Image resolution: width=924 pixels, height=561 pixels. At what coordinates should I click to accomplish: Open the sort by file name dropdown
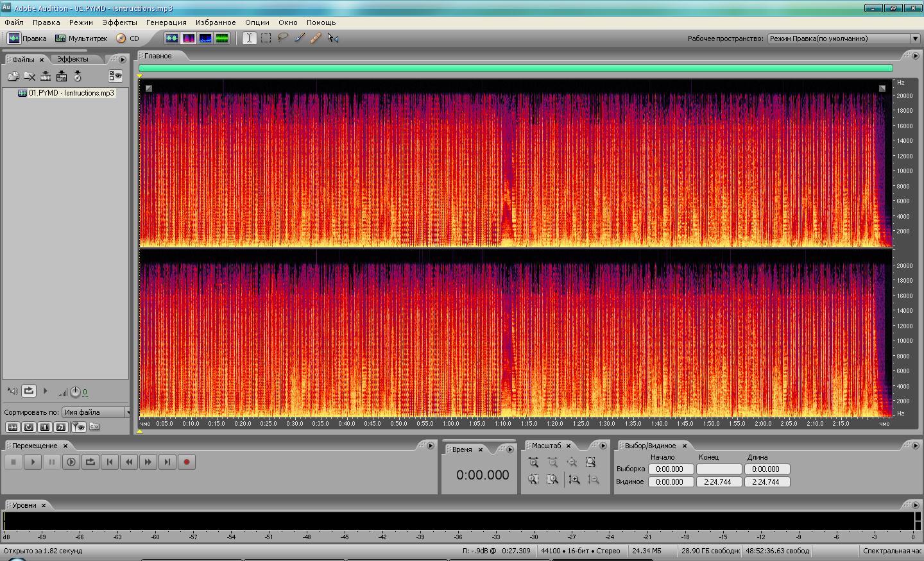(96, 412)
